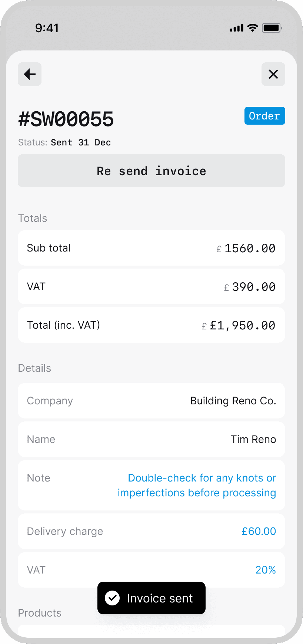Viewport: 303px width, 644px height.
Task: Tap the 9:41 clock in status bar
Action: [47, 28]
